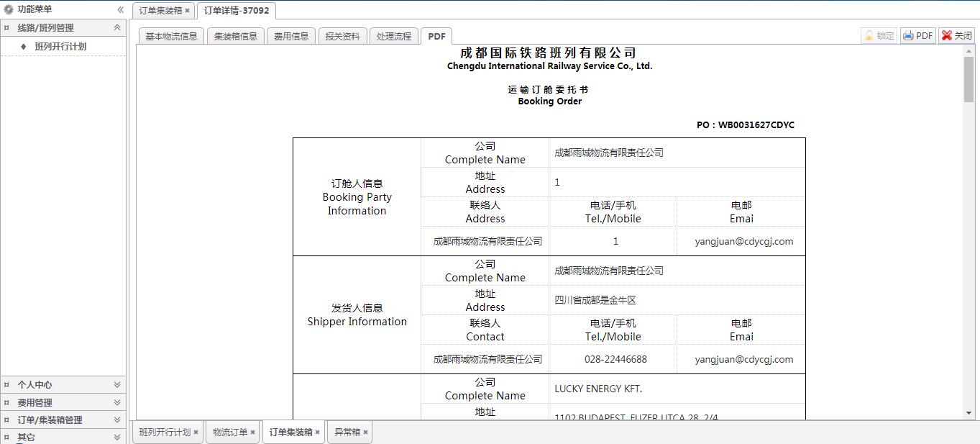
Task: Open the 费用信息 tab
Action: pyautogui.click(x=291, y=36)
